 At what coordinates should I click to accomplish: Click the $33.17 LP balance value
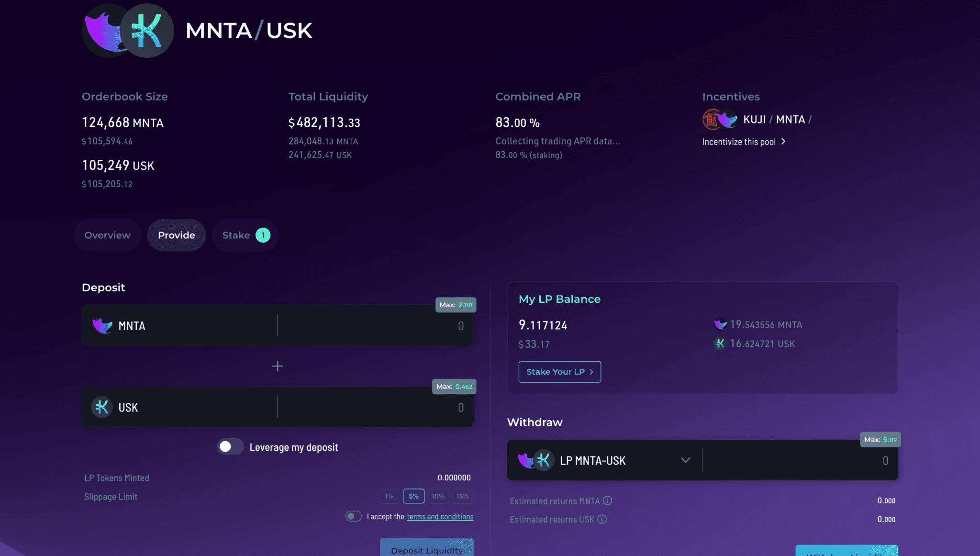[x=534, y=345]
